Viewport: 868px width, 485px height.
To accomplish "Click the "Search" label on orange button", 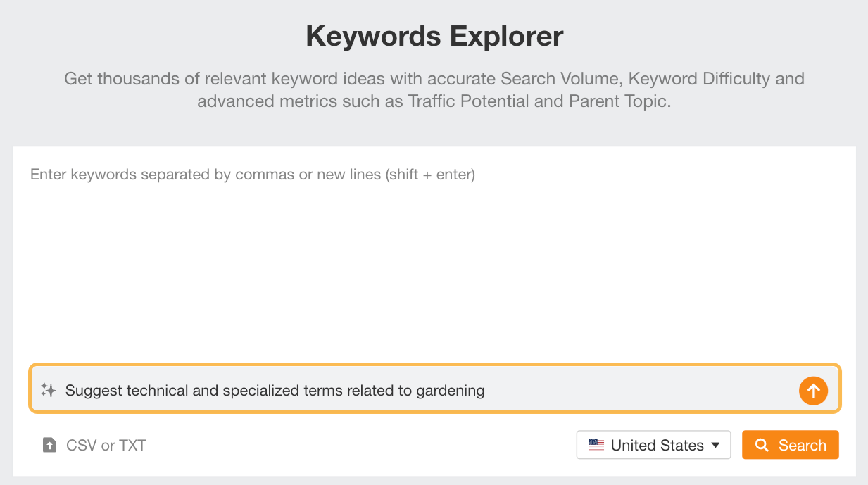I will [x=802, y=445].
